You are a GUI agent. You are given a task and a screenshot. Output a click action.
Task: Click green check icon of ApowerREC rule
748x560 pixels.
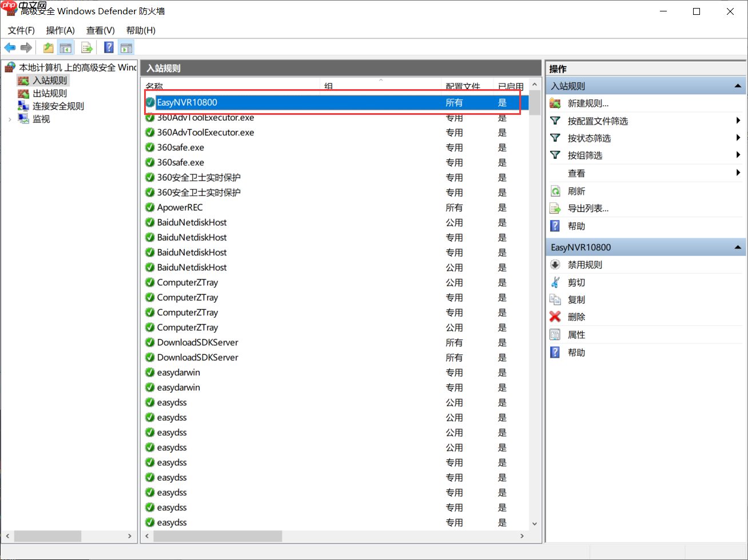[x=150, y=207]
